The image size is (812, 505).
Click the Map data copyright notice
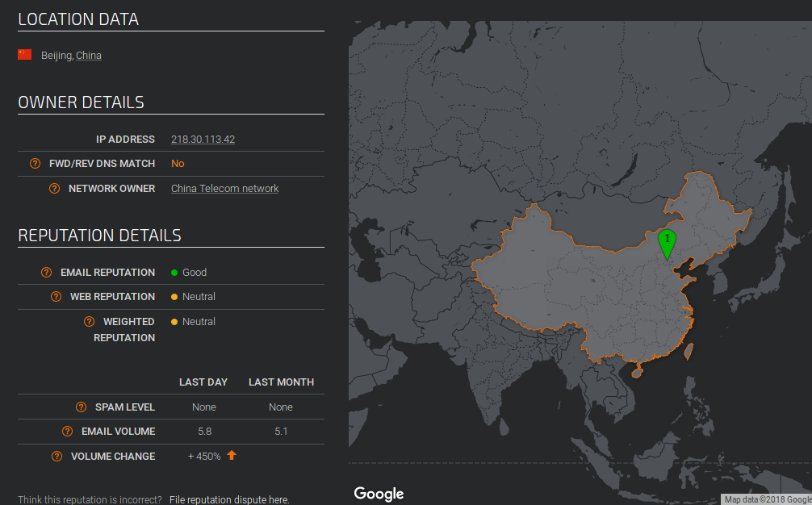(x=765, y=499)
